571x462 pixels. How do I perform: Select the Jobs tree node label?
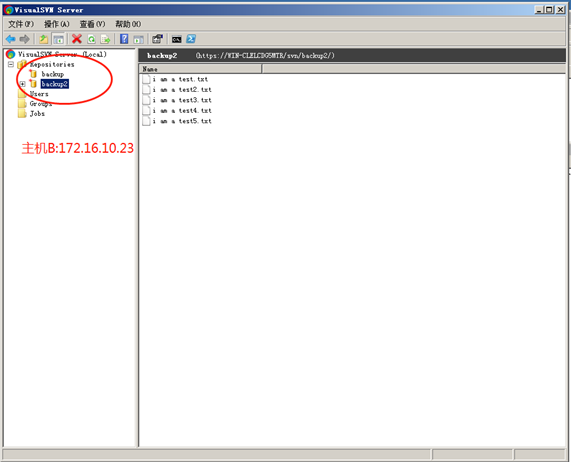(x=37, y=114)
